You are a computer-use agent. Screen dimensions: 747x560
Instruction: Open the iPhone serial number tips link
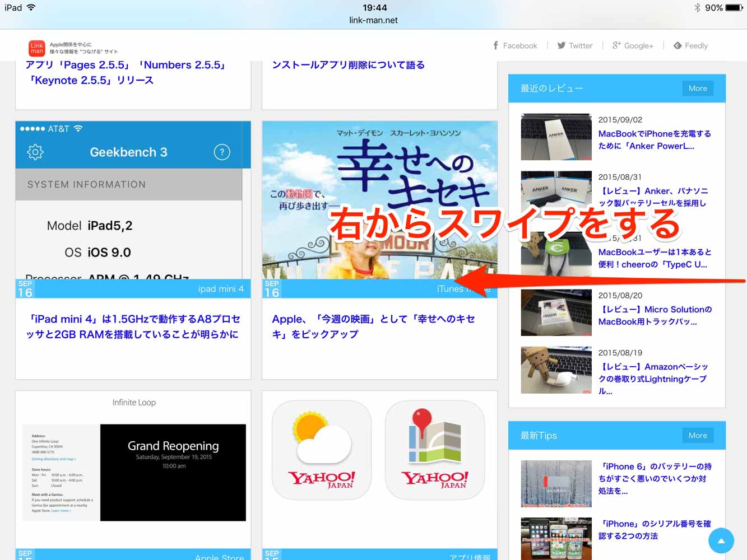pyautogui.click(x=655, y=530)
